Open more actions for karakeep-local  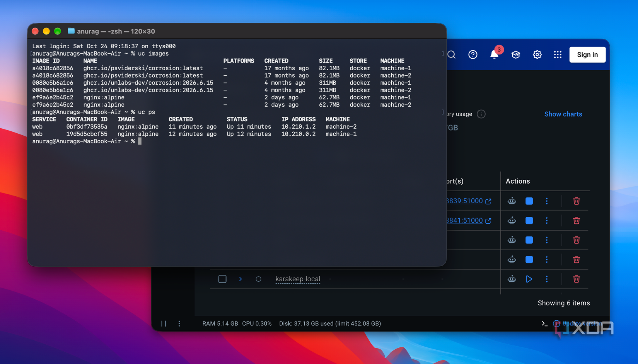pyautogui.click(x=546, y=279)
